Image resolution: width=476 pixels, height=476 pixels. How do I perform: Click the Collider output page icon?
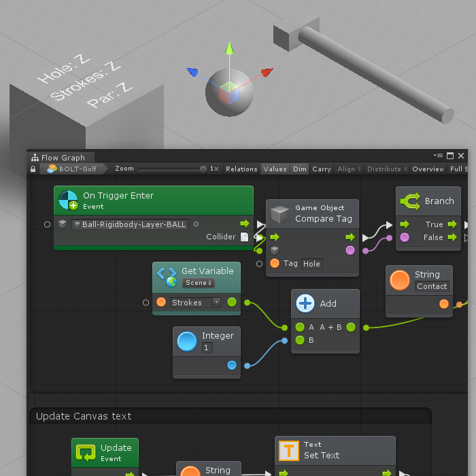click(244, 237)
